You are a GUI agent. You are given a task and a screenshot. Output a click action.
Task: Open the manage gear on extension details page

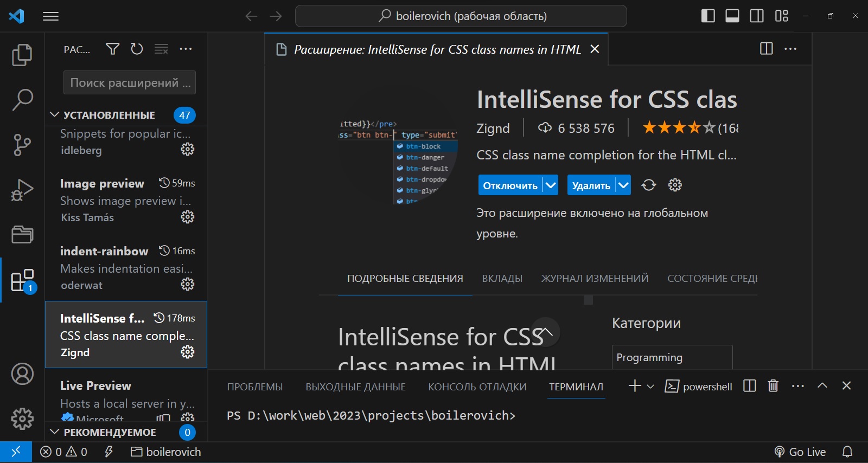coord(675,185)
